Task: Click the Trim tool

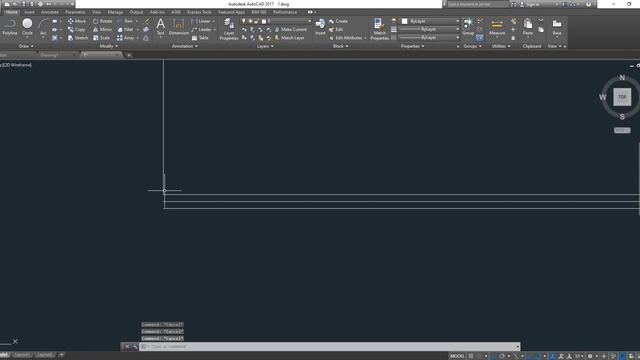Action: (x=125, y=21)
